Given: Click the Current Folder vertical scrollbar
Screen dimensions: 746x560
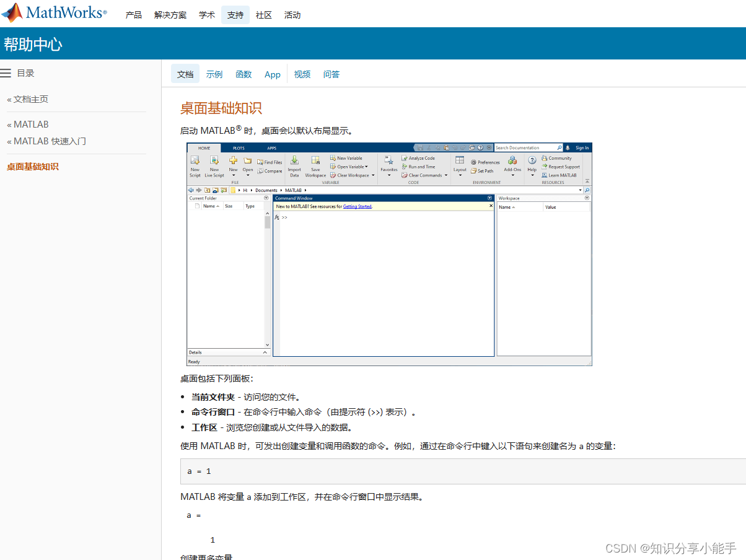Looking at the screenshot, I should pyautogui.click(x=268, y=281).
